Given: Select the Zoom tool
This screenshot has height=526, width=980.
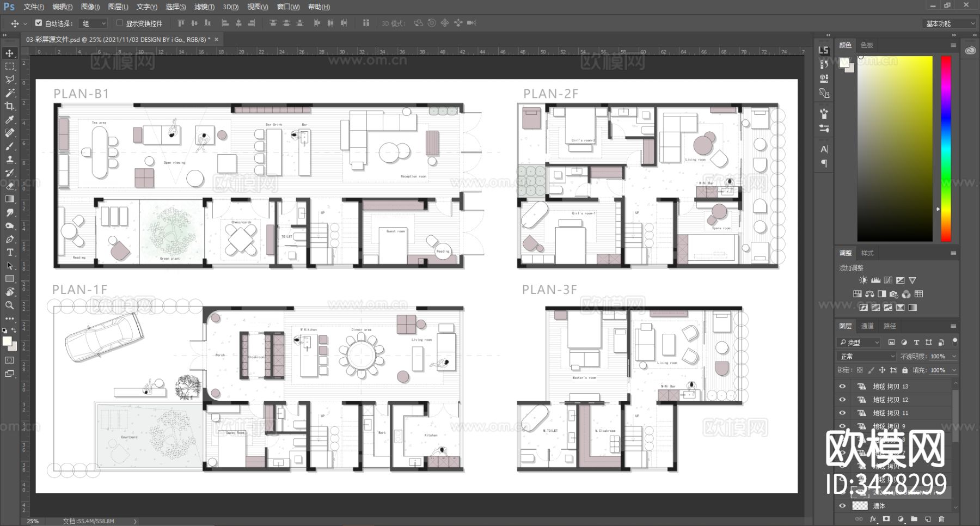Looking at the screenshot, I should click(x=10, y=305).
